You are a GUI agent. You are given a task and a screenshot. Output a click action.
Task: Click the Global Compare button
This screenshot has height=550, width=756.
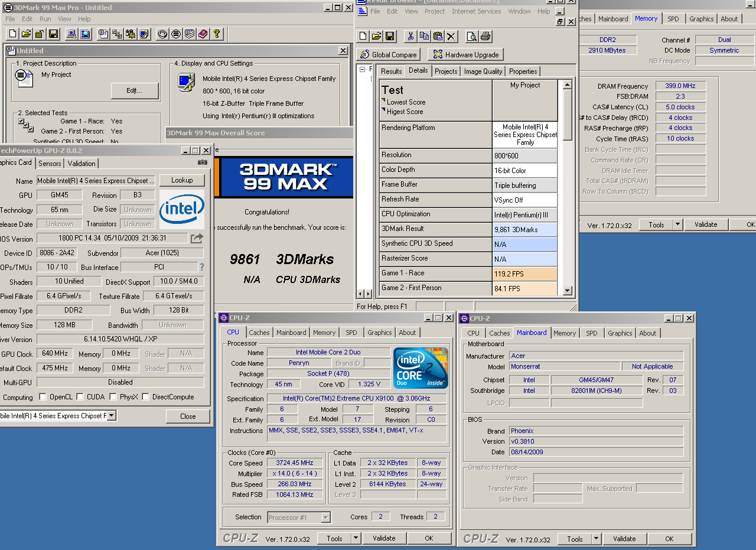point(388,54)
